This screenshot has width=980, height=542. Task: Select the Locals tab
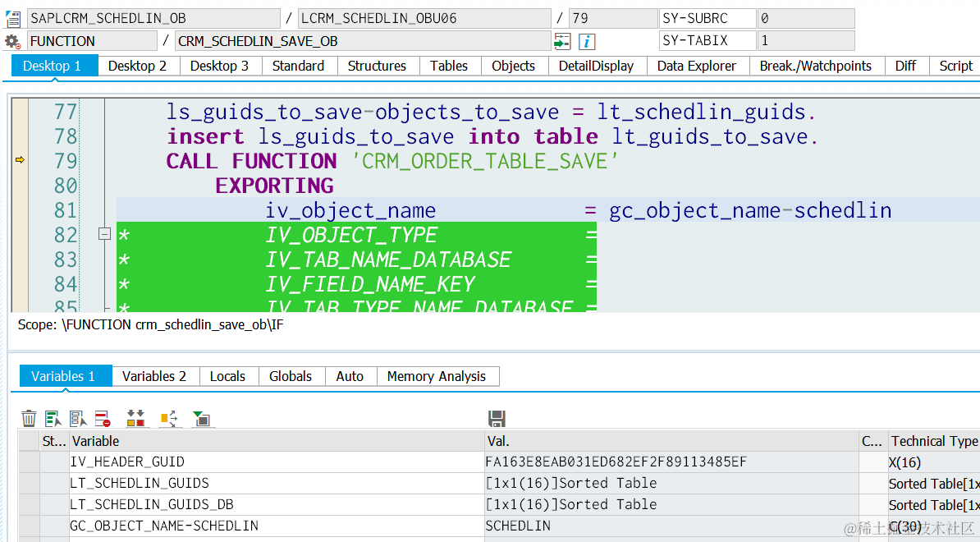click(227, 376)
